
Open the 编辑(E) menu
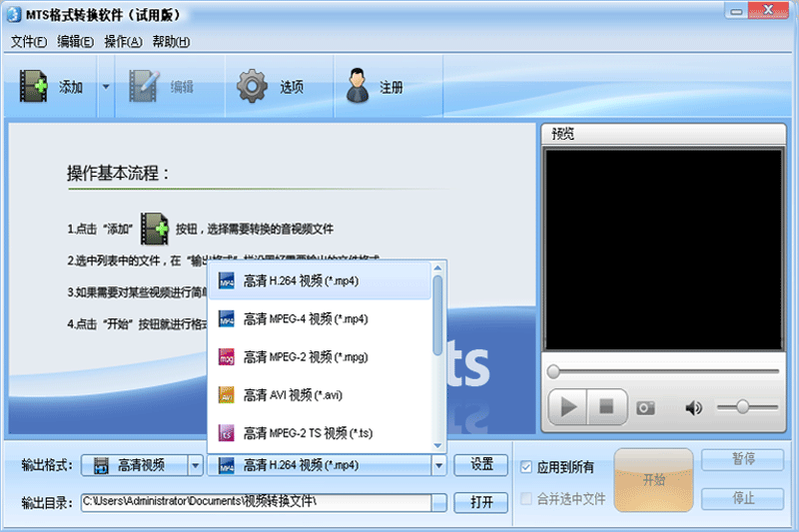pos(76,42)
